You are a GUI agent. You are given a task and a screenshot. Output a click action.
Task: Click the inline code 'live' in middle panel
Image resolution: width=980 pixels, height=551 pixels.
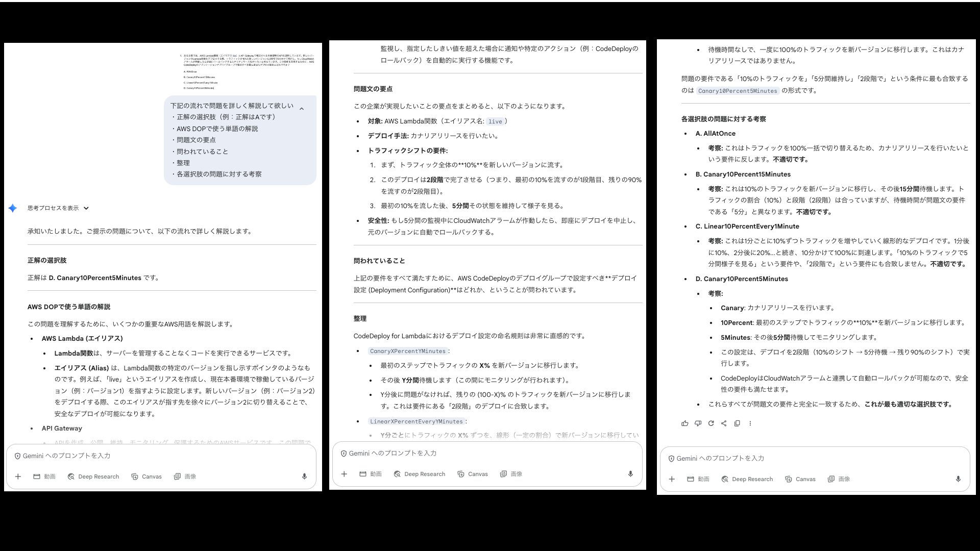[x=495, y=121]
